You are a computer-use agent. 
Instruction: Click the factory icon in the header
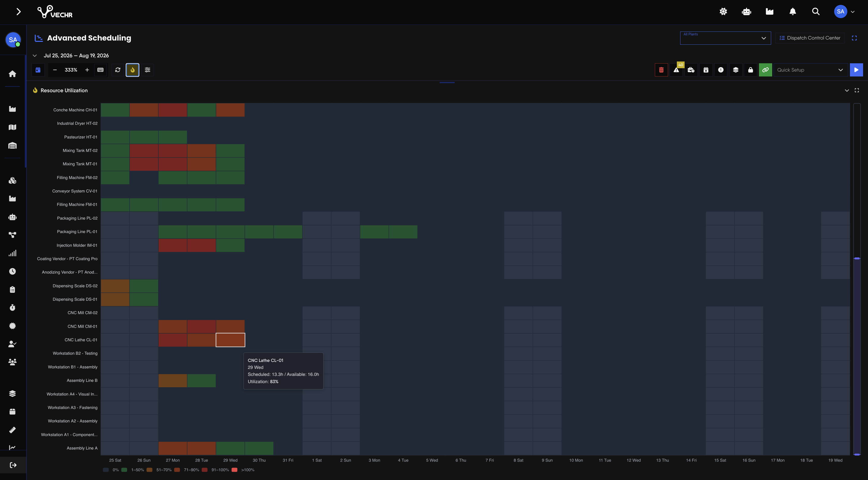[x=770, y=12]
